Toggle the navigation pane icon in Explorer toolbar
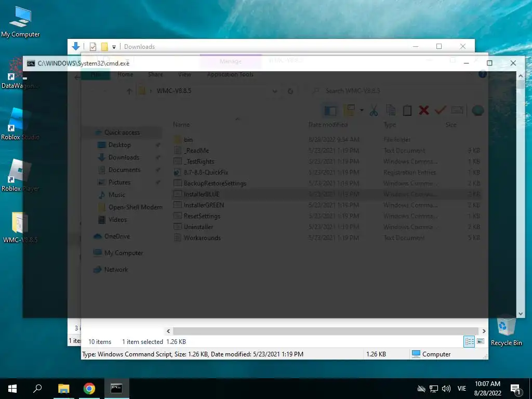The height and width of the screenshot is (399, 532). tap(330, 110)
